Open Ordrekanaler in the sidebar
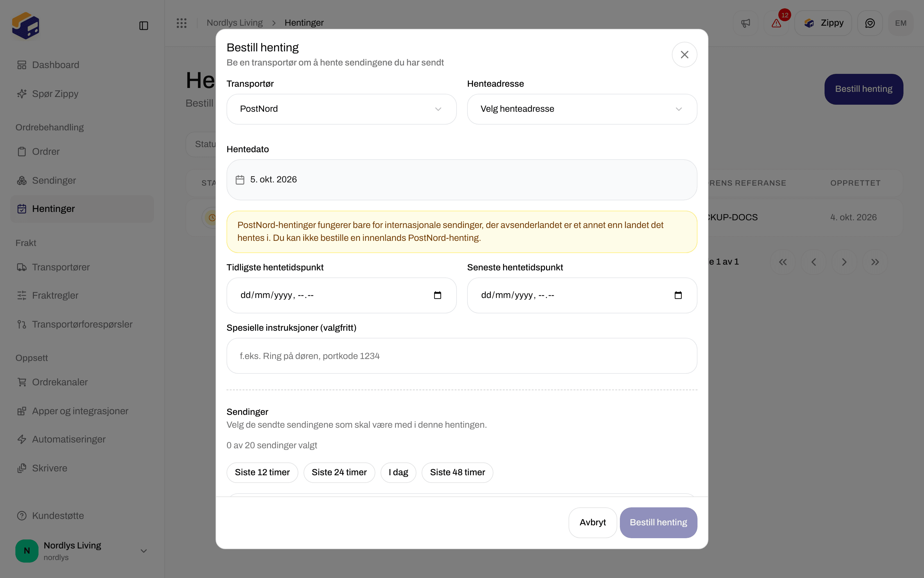This screenshot has width=924, height=578. [82, 382]
